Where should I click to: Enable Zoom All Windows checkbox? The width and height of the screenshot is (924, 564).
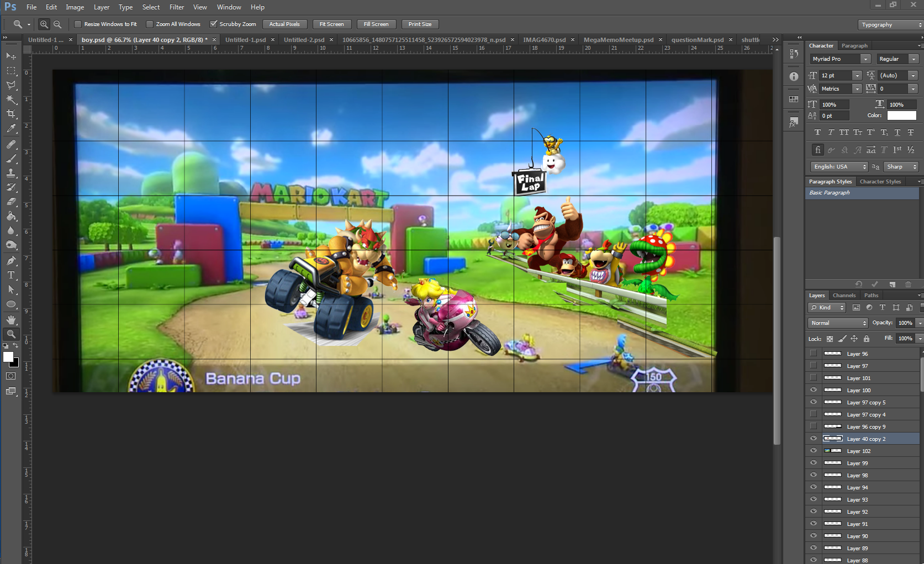150,24
